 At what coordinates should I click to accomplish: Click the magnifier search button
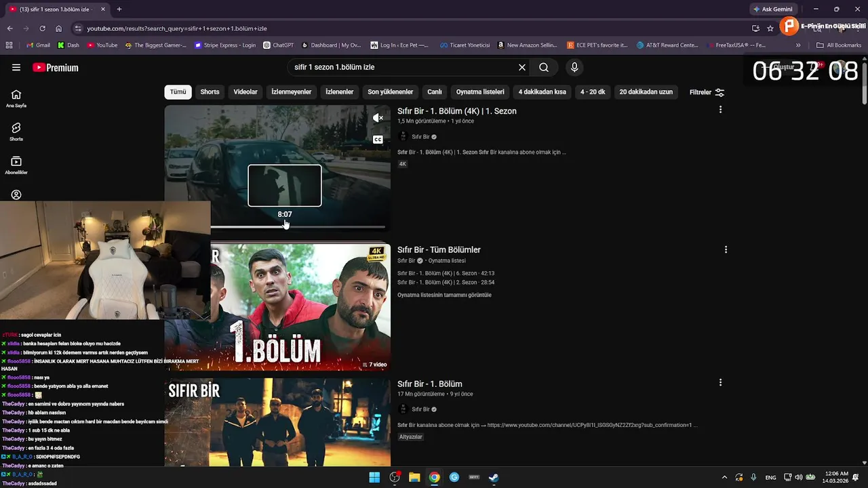coord(544,67)
